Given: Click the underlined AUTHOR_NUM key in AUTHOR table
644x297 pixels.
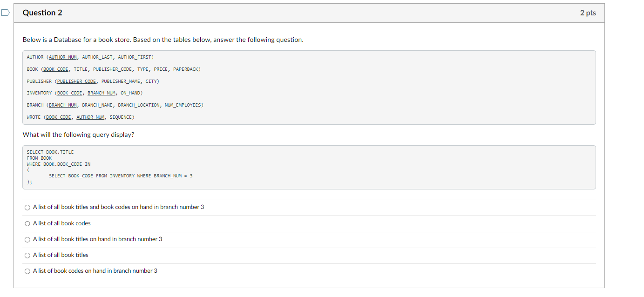Looking at the screenshot, I should pyautogui.click(x=62, y=57).
